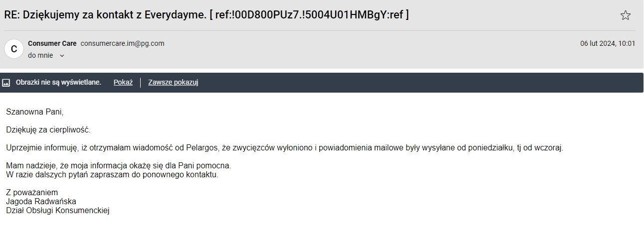Star this Everydayme email
Viewport: 644px width, 244px height.
(625, 15)
